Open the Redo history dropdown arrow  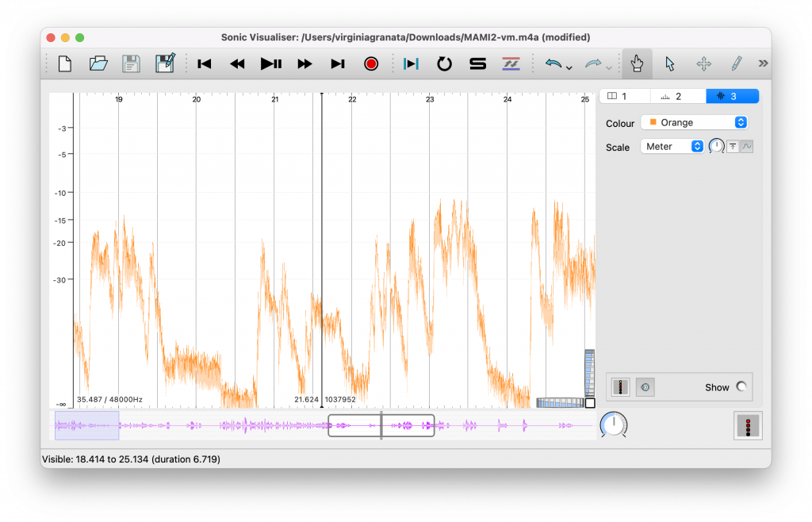609,67
